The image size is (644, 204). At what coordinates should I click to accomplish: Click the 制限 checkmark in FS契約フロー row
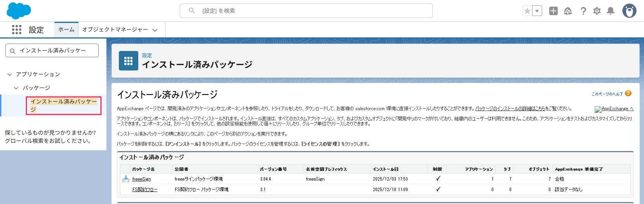438,189
